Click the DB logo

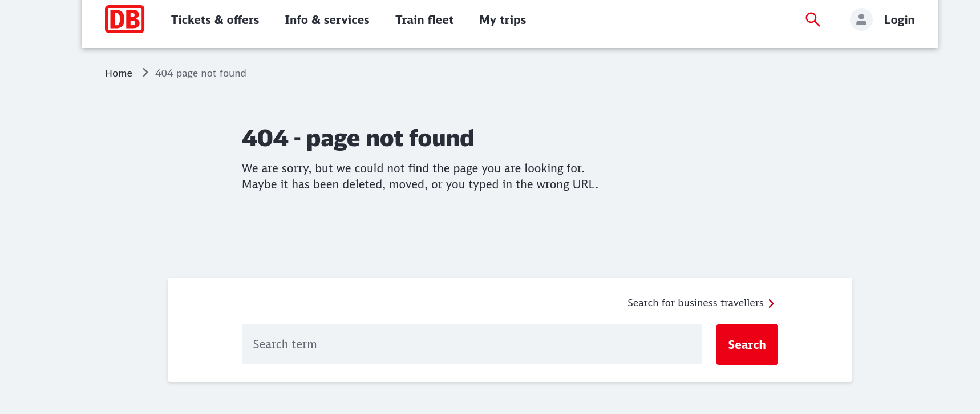(x=124, y=19)
